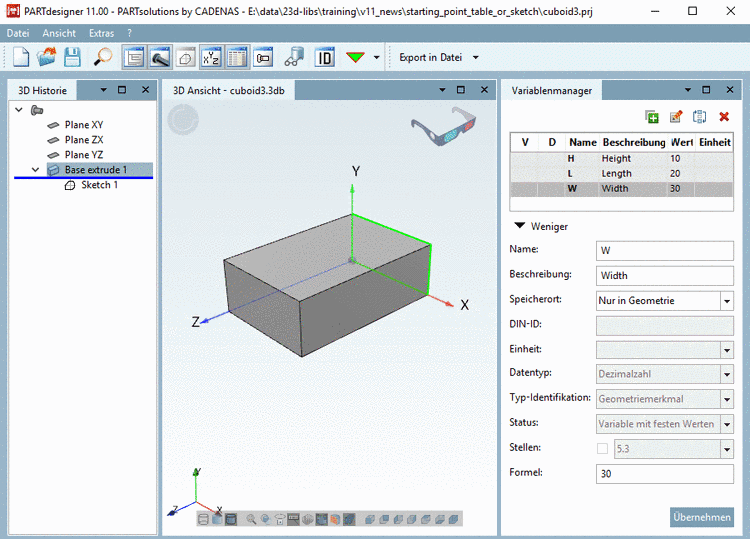Click the Export in Datei button
The width and height of the screenshot is (750, 539).
click(430, 57)
